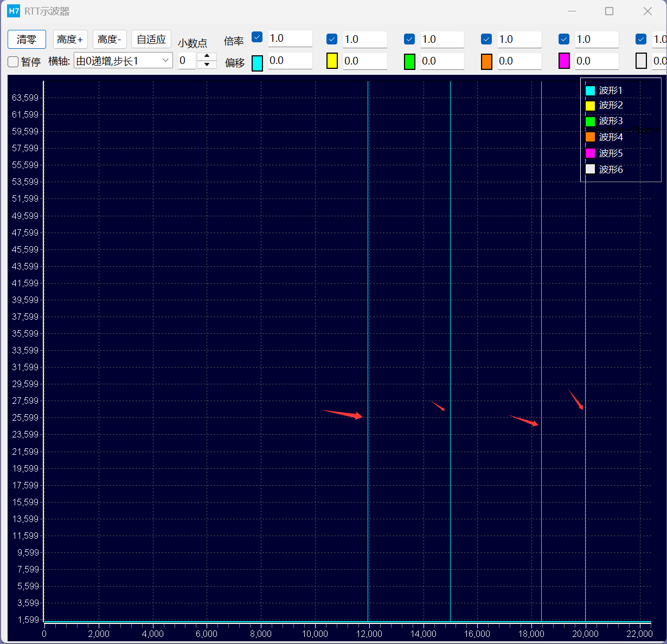Click the magenta color swatch
Screen dimensions: 667x644
tap(565, 61)
